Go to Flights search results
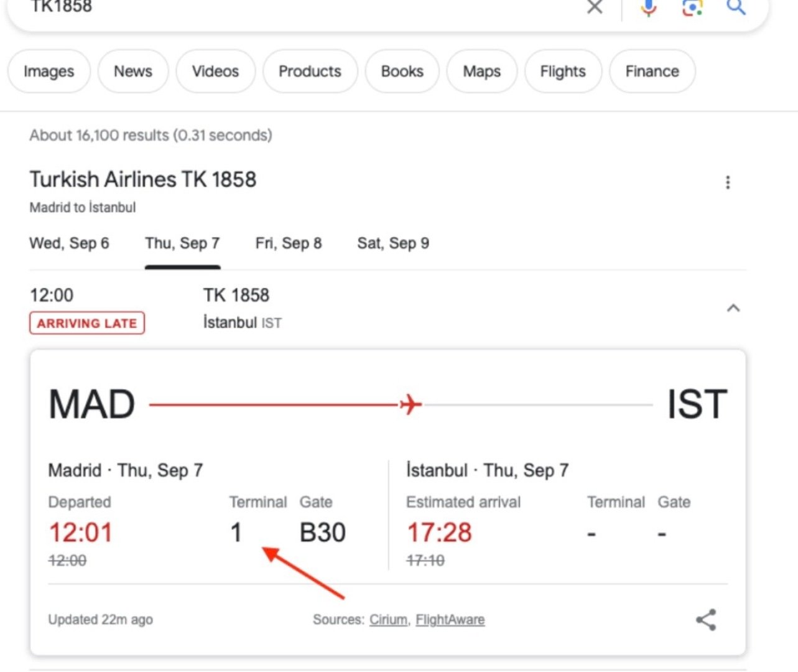This screenshot has width=798, height=672. pyautogui.click(x=563, y=72)
